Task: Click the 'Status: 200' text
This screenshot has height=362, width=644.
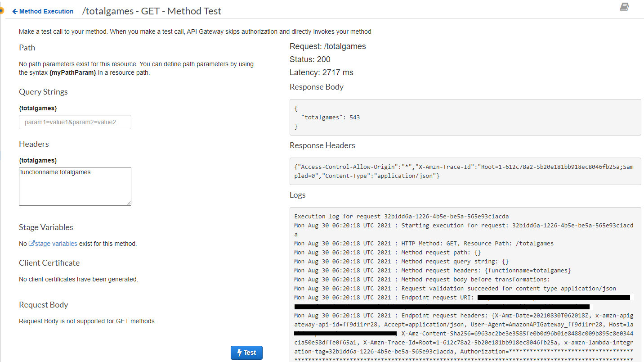Action: tap(310, 59)
